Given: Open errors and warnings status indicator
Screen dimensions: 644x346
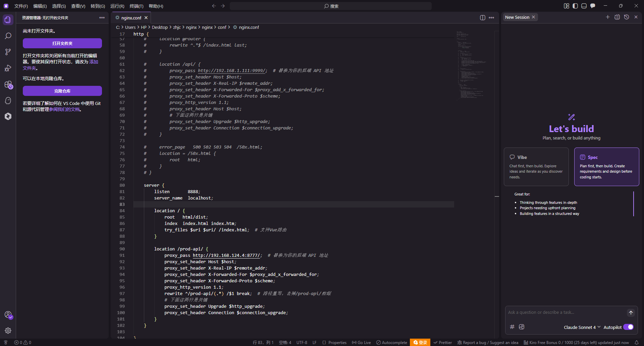Looking at the screenshot, I should (23, 343).
